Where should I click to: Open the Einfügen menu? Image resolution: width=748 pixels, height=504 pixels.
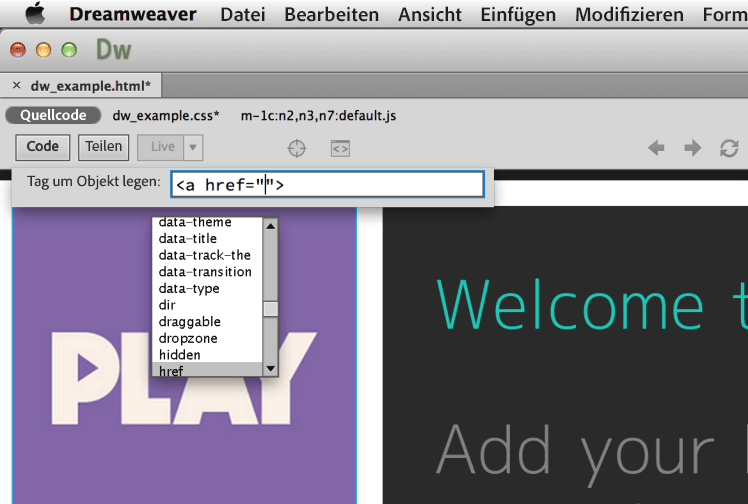coord(518,14)
